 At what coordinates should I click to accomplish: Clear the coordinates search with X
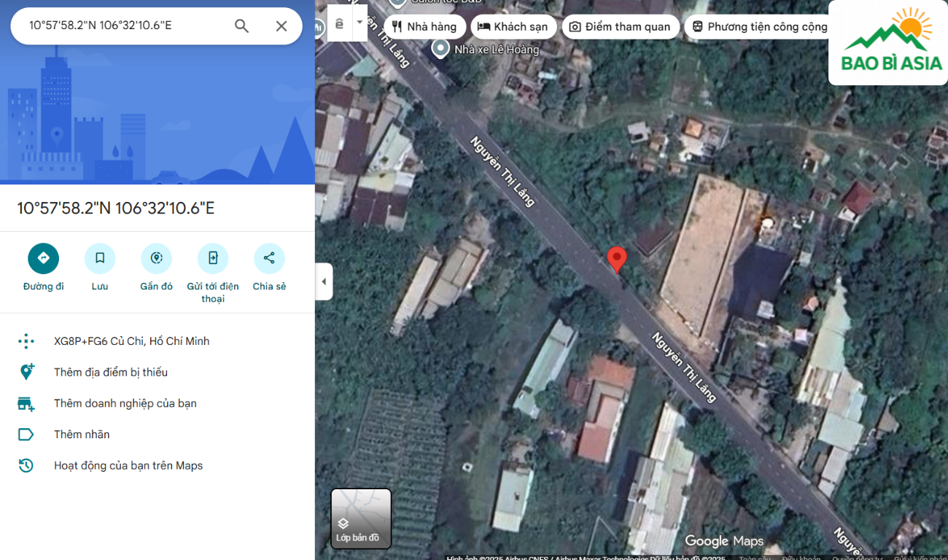[x=281, y=26]
